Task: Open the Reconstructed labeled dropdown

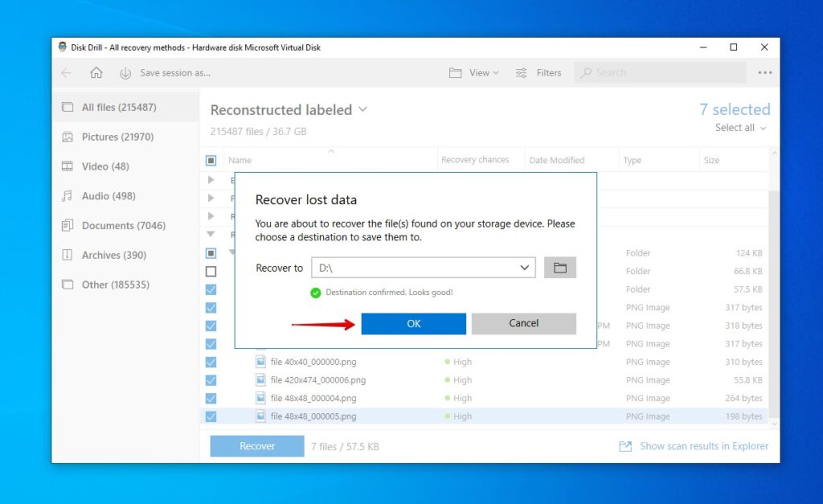Action: click(362, 110)
